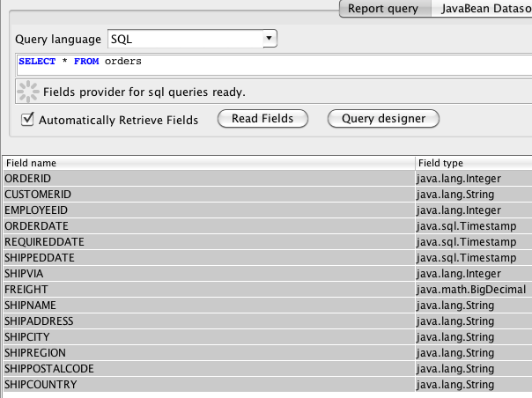
Task: Select the ORDERID field row
Action: point(208,179)
